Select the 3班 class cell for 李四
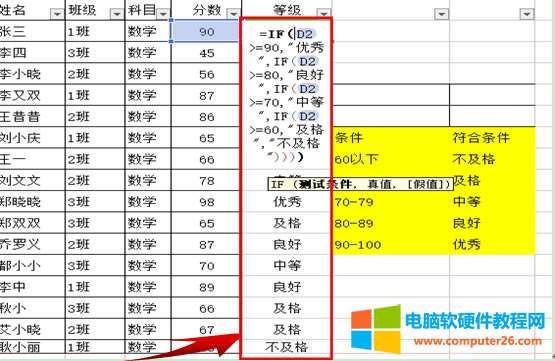The image size is (555, 361). coord(95,53)
